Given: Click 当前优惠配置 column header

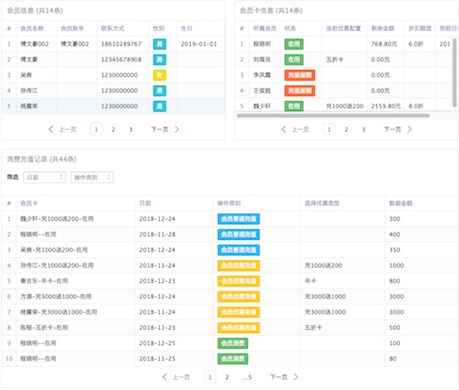Looking at the screenshot, I should tap(343, 28).
